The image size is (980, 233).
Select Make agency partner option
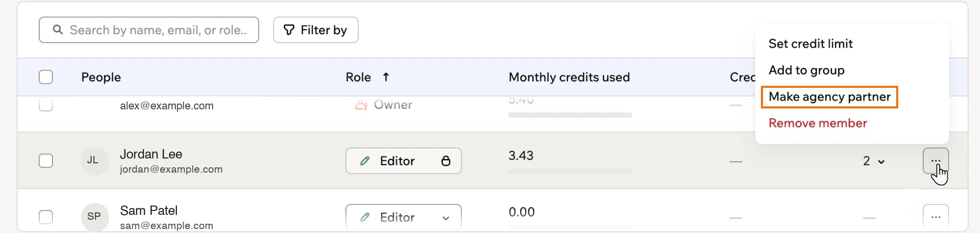click(830, 97)
